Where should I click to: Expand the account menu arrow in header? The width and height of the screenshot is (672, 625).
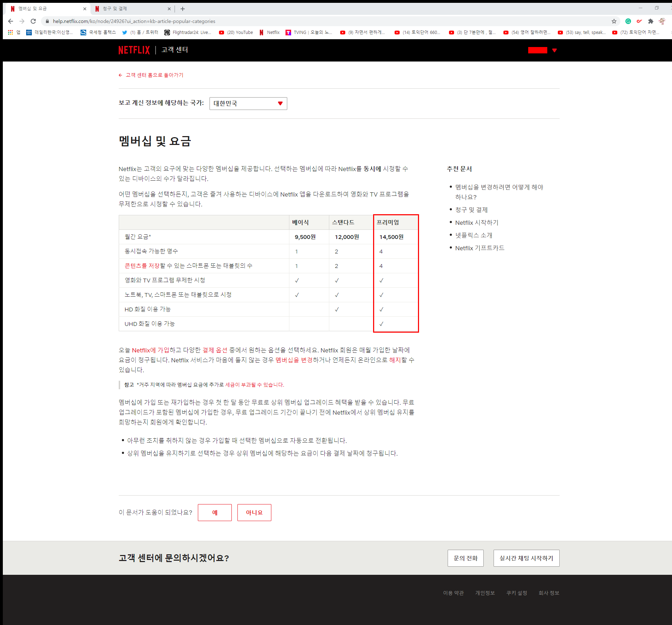click(x=554, y=50)
